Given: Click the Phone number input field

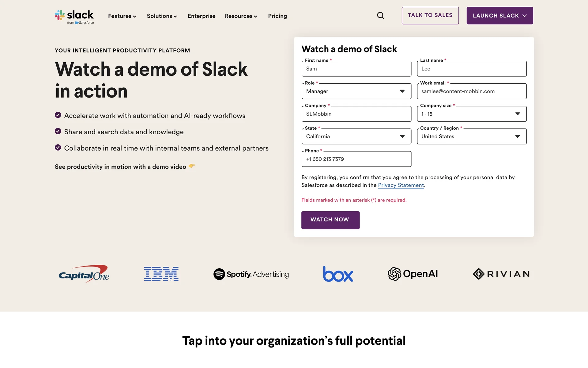Looking at the screenshot, I should (356, 159).
